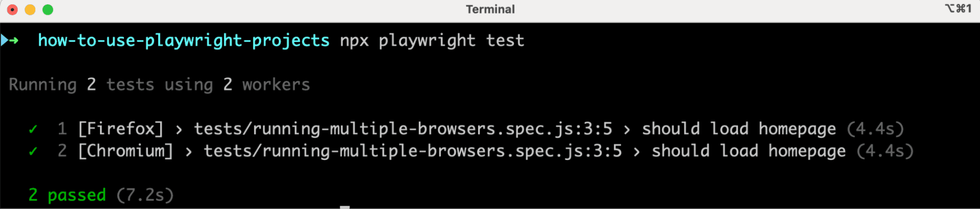Click the [Firefox] project label
980x209 pixels.
(121, 129)
